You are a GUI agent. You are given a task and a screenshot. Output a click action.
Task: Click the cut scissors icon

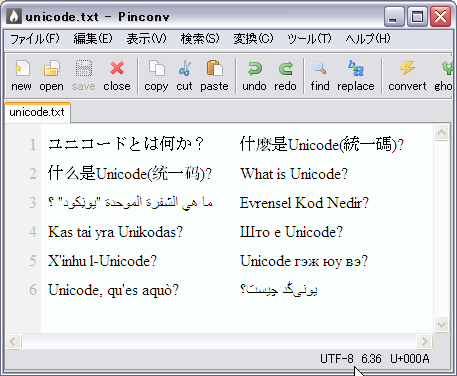tap(185, 68)
